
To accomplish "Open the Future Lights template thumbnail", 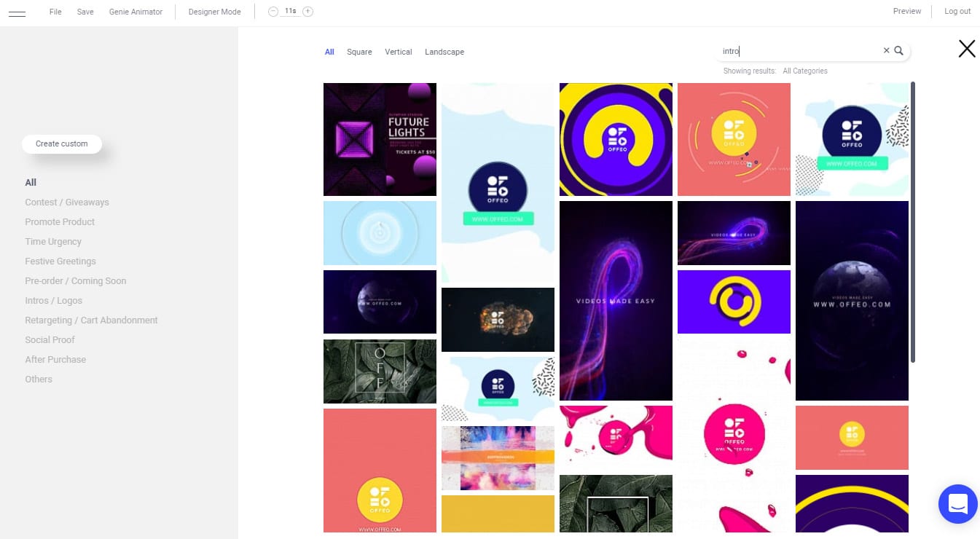I will (380, 139).
